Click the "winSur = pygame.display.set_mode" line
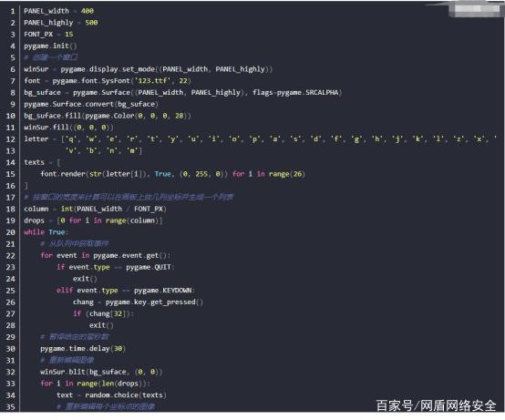505x420 pixels. pos(149,69)
